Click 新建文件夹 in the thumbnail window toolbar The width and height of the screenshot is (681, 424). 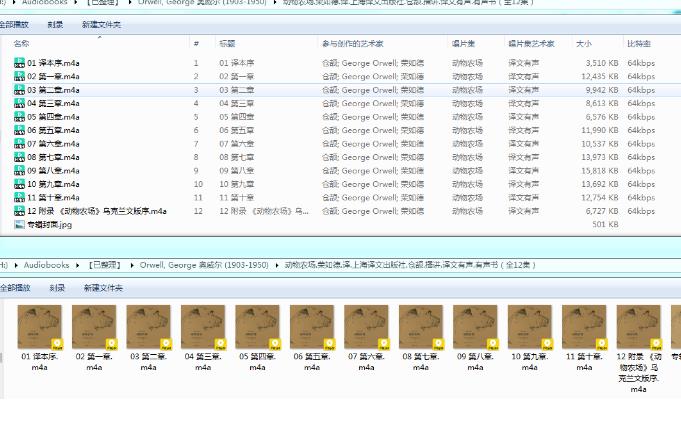[103, 288]
